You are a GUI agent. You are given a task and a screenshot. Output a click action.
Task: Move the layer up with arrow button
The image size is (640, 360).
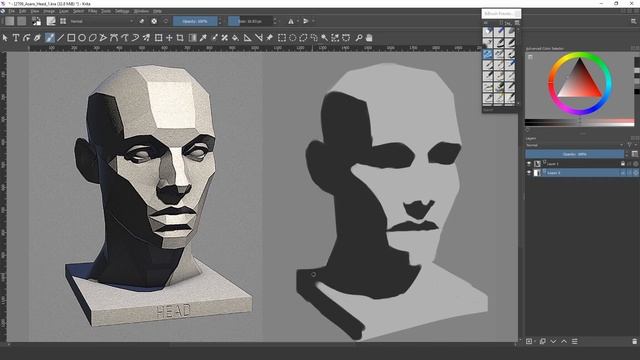[564, 341]
